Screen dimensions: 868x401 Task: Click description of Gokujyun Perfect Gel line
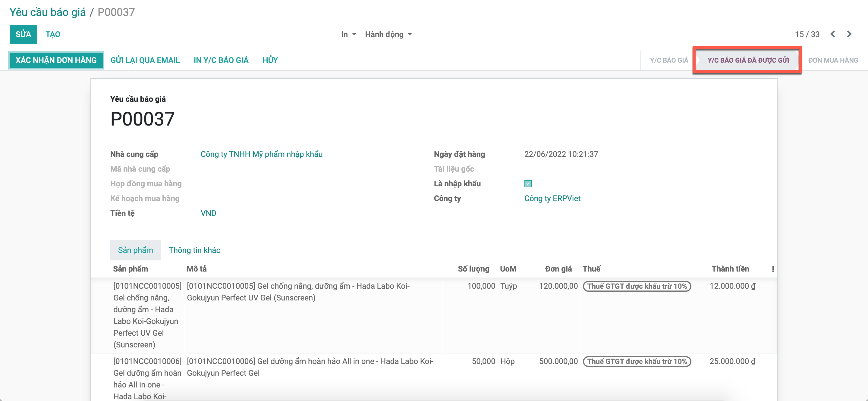310,367
